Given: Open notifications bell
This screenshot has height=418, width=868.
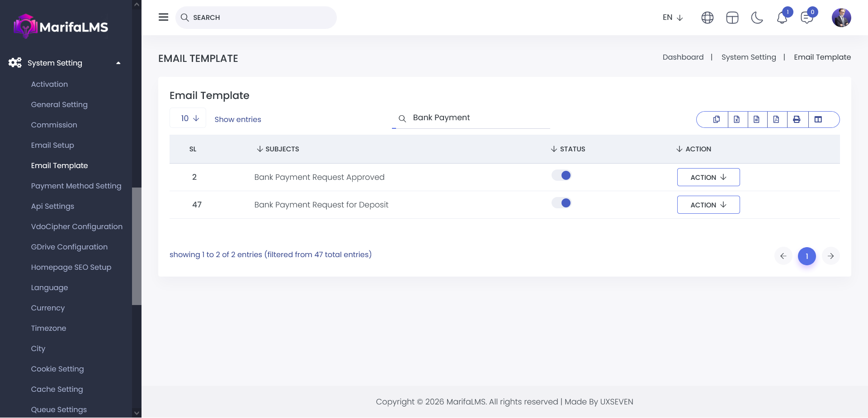Looking at the screenshot, I should tap(782, 18).
